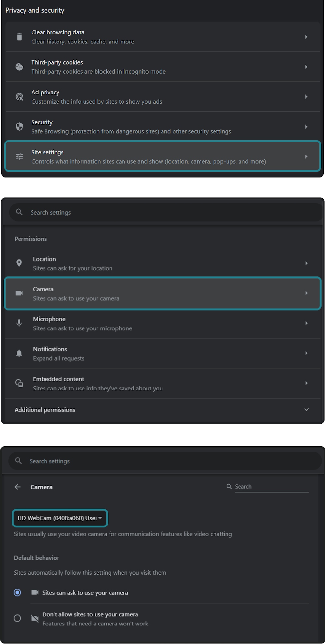The height and width of the screenshot is (644, 325).
Task: Click the Notifications bell icon
Action: [19, 353]
